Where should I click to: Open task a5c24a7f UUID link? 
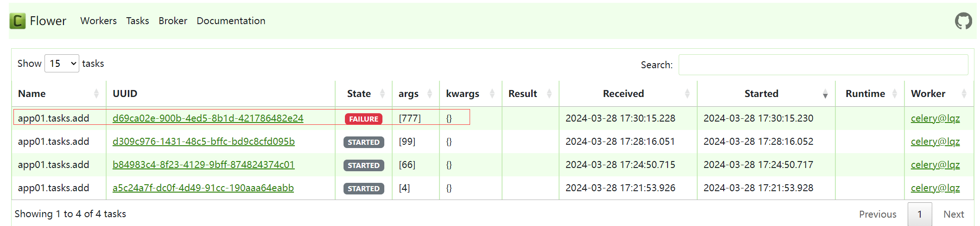(203, 188)
